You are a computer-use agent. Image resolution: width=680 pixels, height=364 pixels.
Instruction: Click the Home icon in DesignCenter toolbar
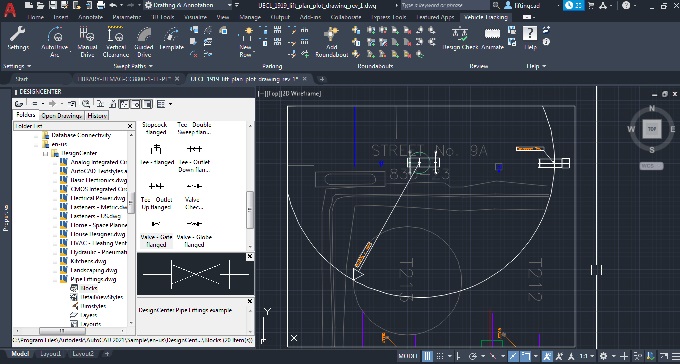[113, 104]
